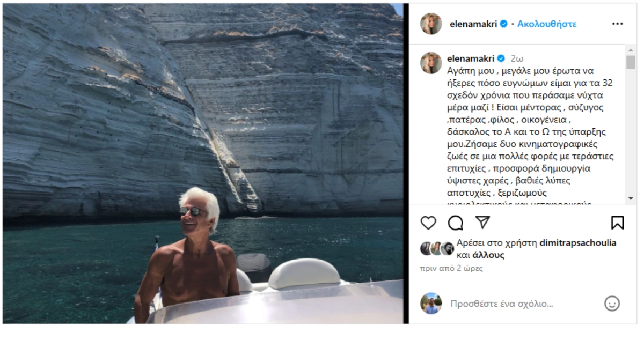Open comments with the speech bubble icon
This screenshot has width=644, height=340.
click(x=456, y=223)
